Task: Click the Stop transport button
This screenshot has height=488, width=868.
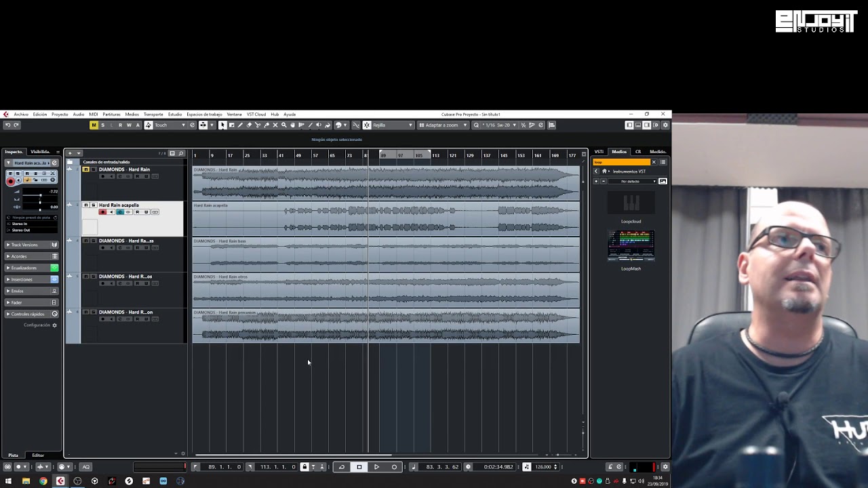Action: click(359, 466)
